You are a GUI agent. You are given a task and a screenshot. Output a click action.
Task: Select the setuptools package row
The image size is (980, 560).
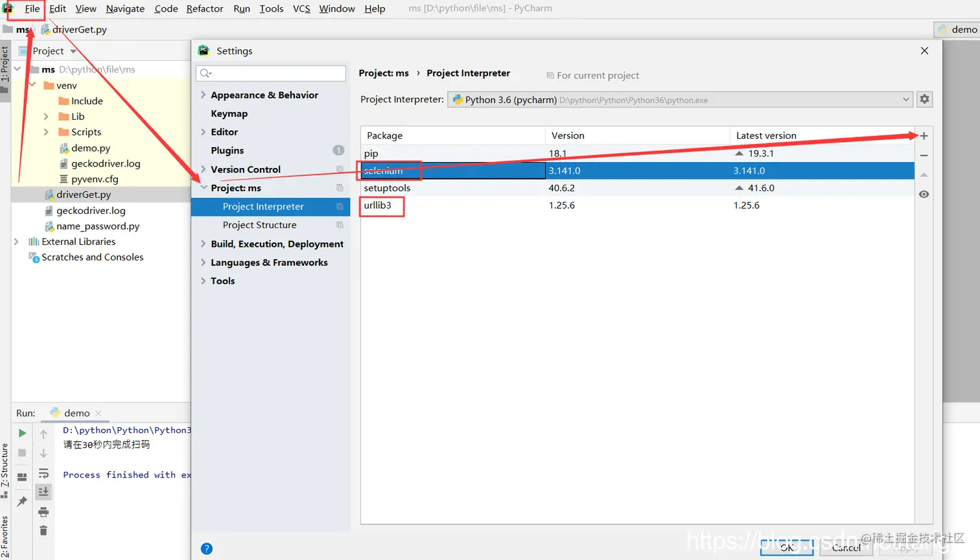pyautogui.click(x=637, y=188)
